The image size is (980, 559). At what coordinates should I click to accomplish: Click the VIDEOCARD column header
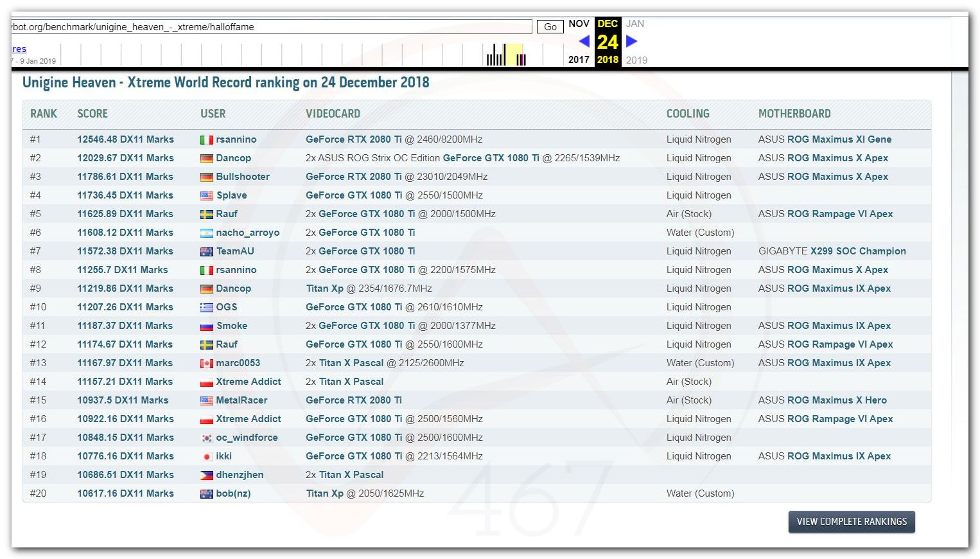333,114
